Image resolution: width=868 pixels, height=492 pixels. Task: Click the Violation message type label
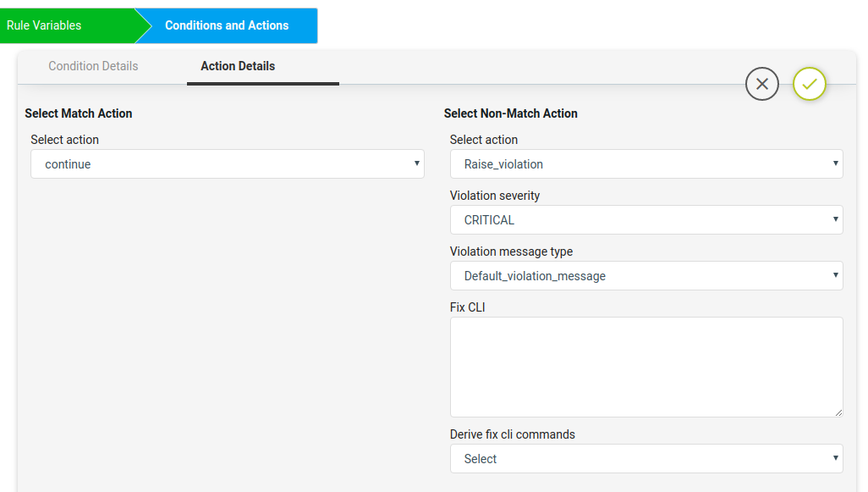(x=512, y=252)
